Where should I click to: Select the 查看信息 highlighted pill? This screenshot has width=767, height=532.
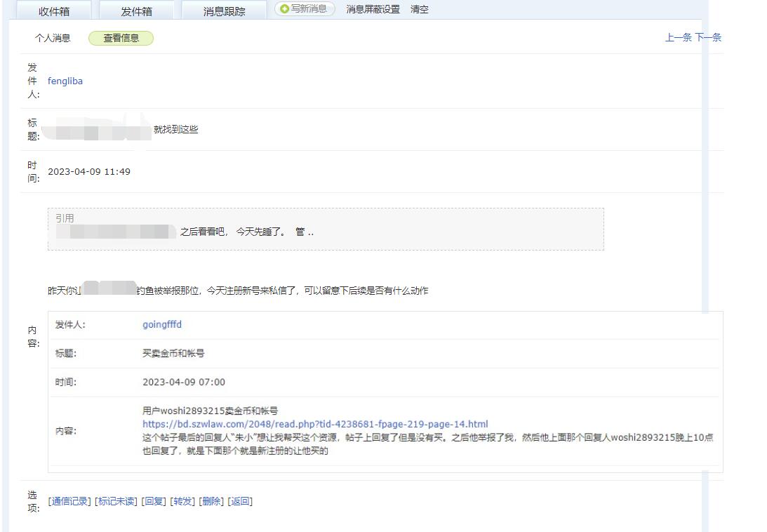[x=121, y=38]
